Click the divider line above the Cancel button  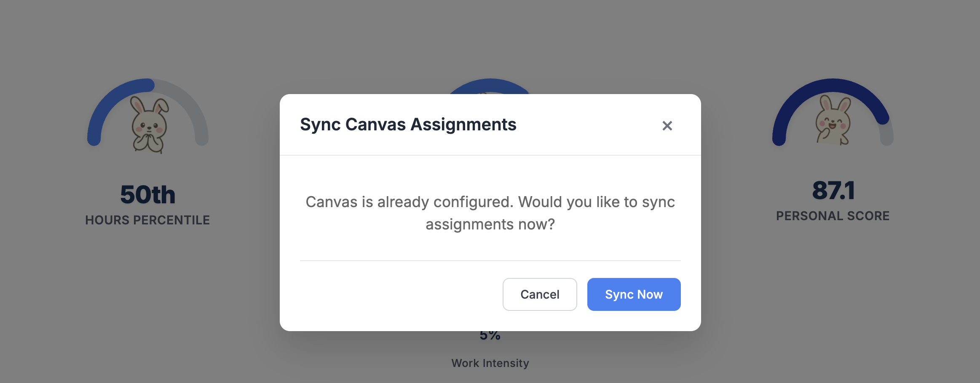click(490, 261)
